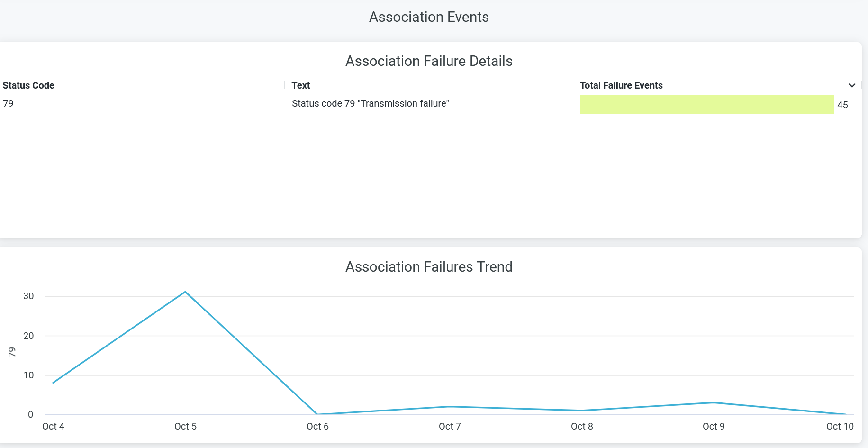Sort by the Status Code column header

coord(28,85)
